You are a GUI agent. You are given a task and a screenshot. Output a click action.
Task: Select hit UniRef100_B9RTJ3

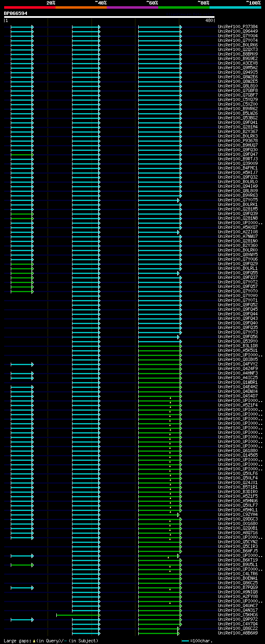238,159
